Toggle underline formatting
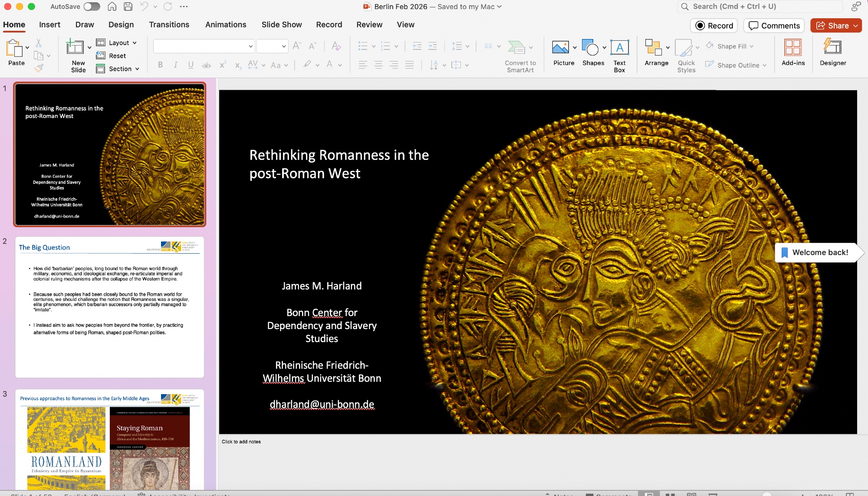 pyautogui.click(x=191, y=65)
